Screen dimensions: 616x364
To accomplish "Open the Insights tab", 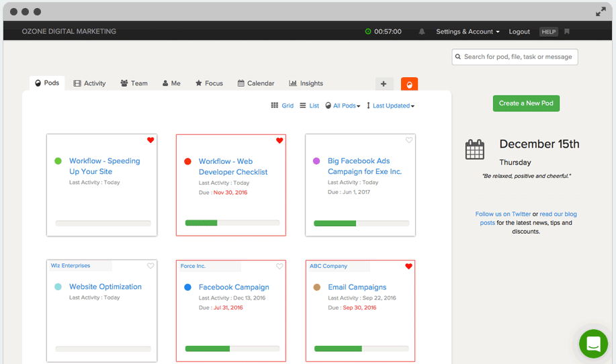I will [x=306, y=83].
